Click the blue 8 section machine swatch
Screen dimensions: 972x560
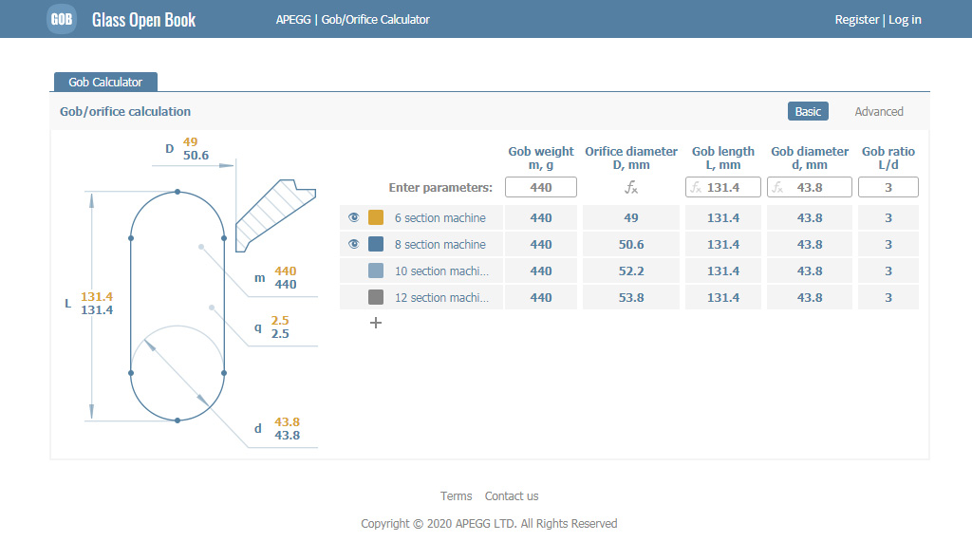coord(376,245)
